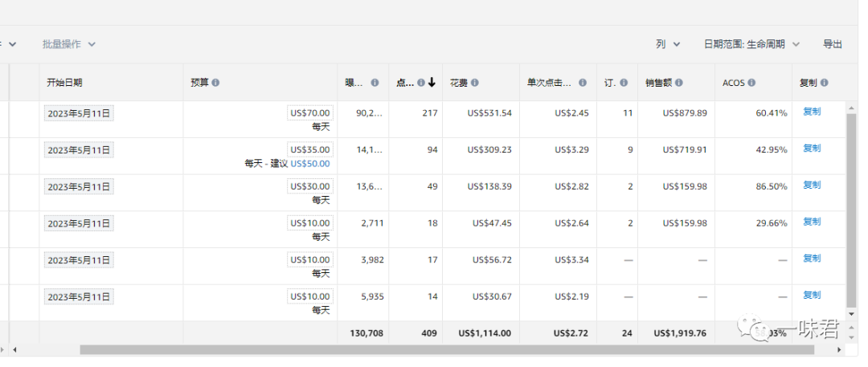Click the info icon beside 单次点击 header
The image size is (868, 367).
[x=582, y=83]
